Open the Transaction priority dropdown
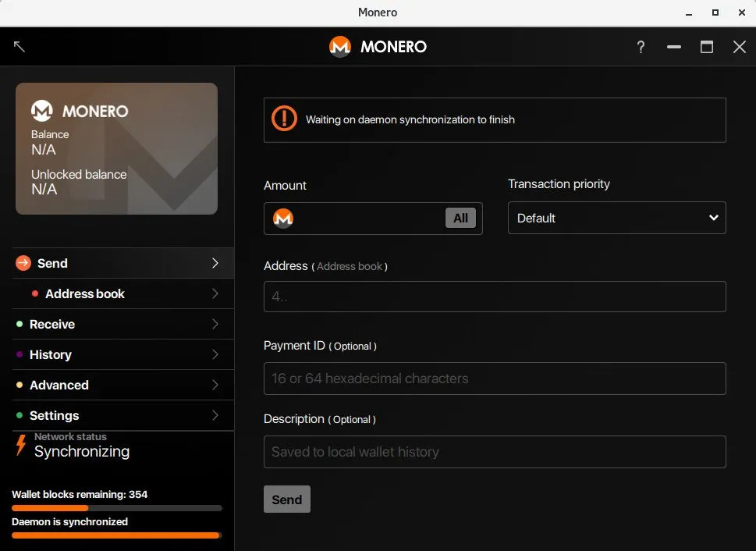756x551 pixels. click(616, 218)
